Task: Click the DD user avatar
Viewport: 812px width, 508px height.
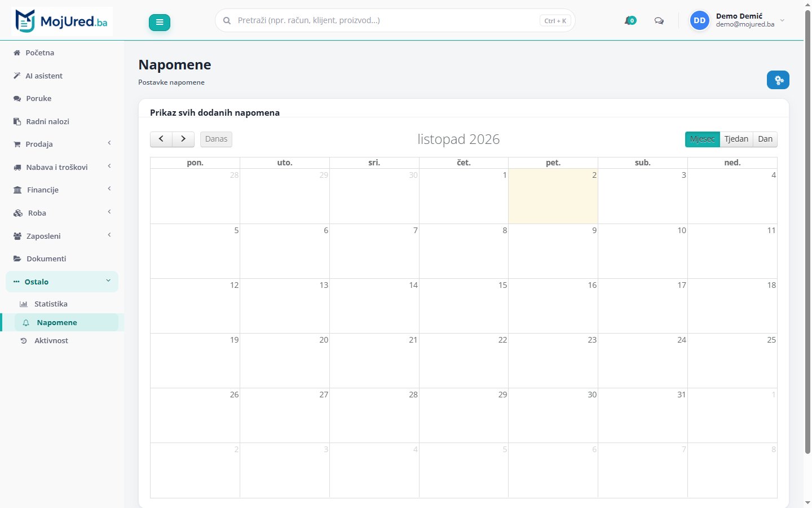Action: [700, 20]
